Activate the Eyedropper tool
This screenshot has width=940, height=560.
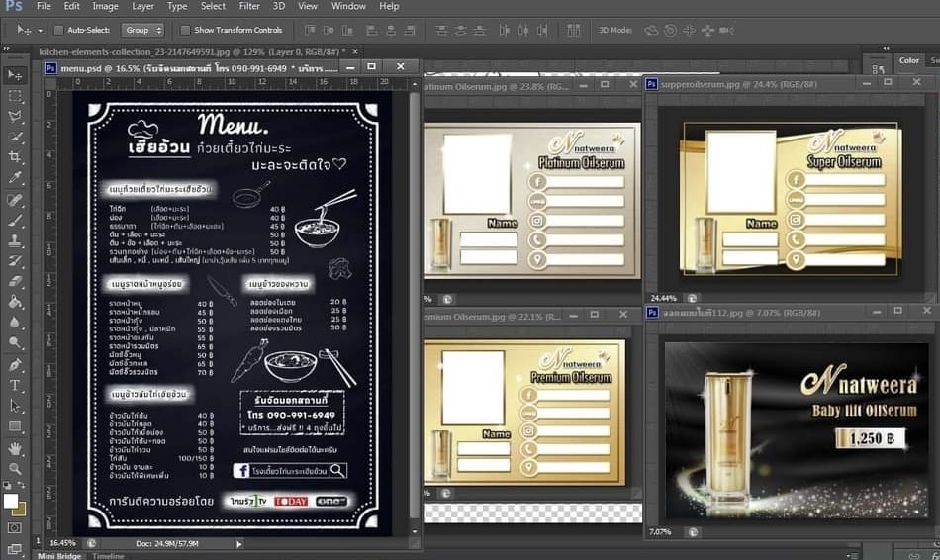coord(15,178)
